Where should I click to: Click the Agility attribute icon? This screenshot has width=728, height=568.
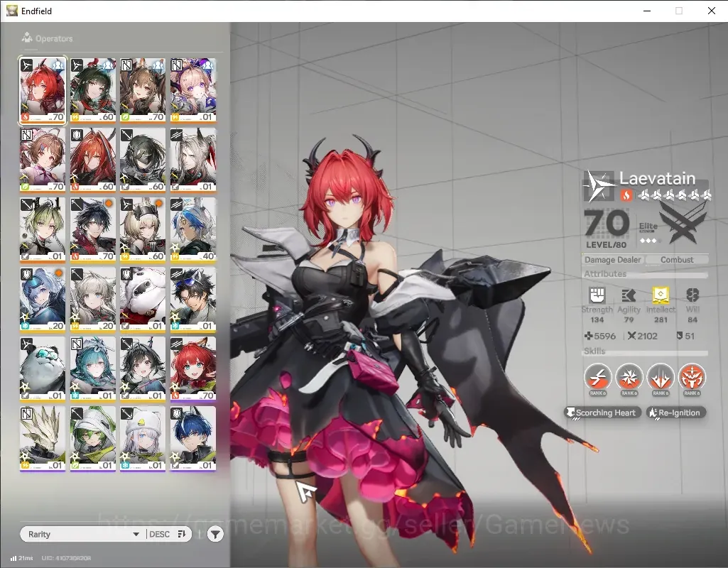628,295
